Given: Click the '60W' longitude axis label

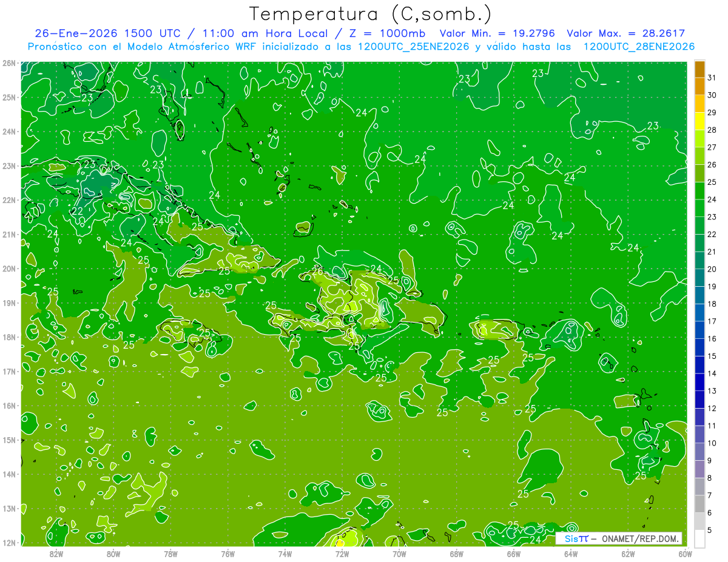Looking at the screenshot, I should (x=685, y=554).
